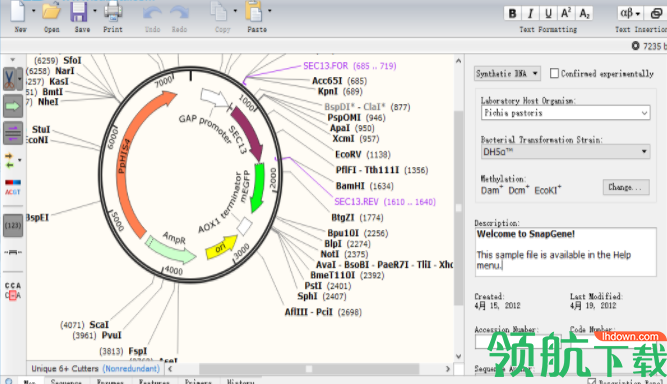Check the Confirmed experimentally checkbox
Screen dimensions: 667x384
click(554, 74)
